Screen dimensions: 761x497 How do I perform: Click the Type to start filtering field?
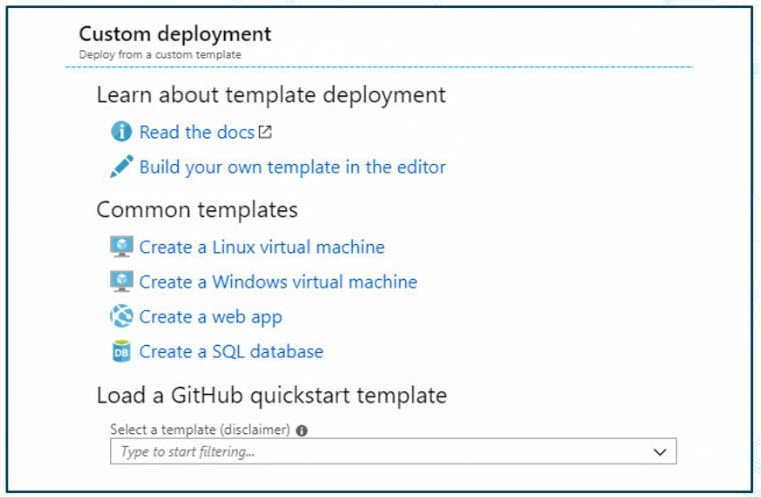(393, 451)
